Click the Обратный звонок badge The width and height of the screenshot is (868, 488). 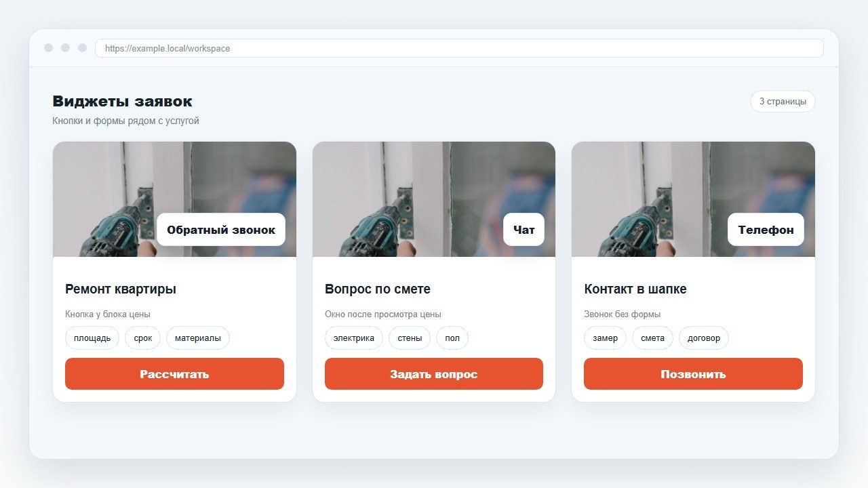pos(221,230)
